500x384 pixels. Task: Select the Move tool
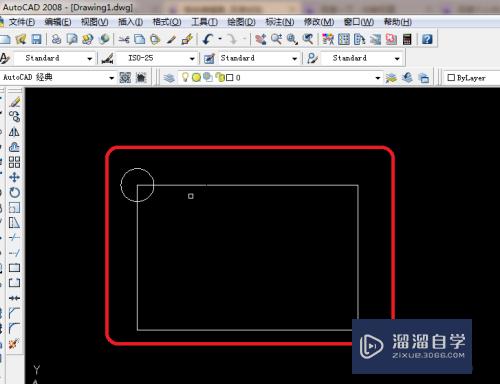(x=15, y=177)
